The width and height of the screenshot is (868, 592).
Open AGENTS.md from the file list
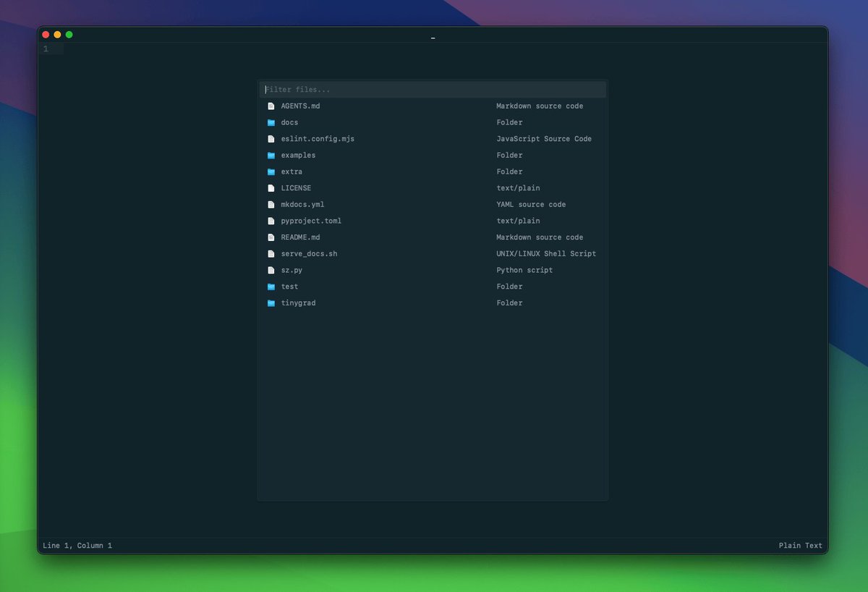pyautogui.click(x=300, y=106)
